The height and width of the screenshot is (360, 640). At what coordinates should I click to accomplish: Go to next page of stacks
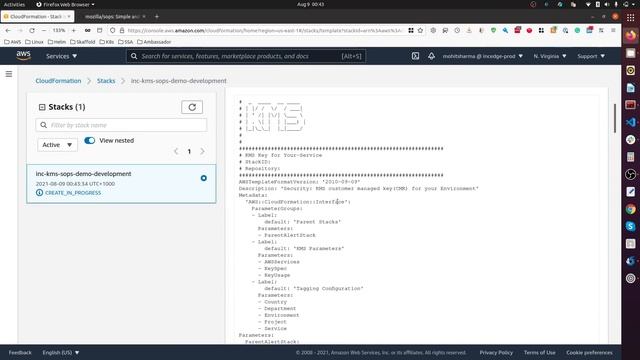[202, 151]
